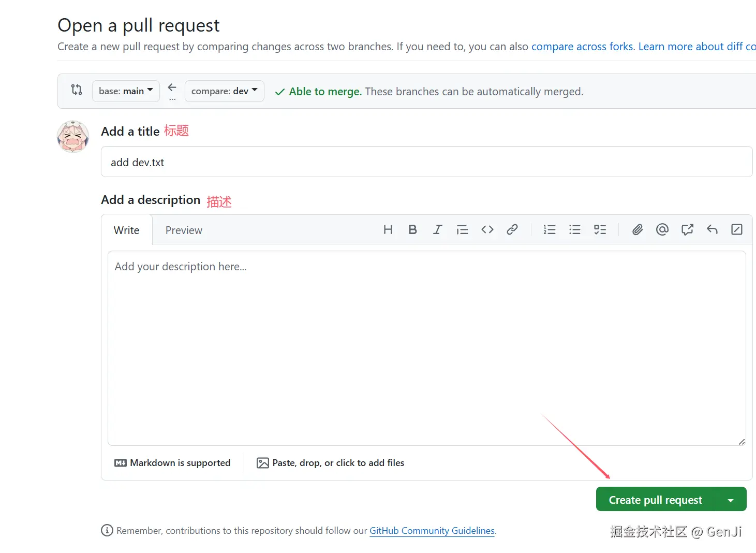Insert a numbered list icon
Image resolution: width=756 pixels, height=553 pixels.
550,230
